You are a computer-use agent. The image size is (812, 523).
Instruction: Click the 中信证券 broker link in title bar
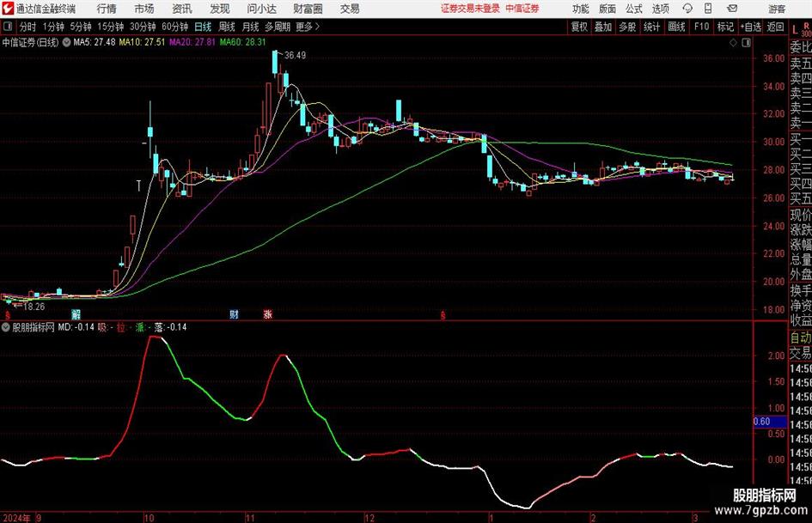[x=522, y=9]
